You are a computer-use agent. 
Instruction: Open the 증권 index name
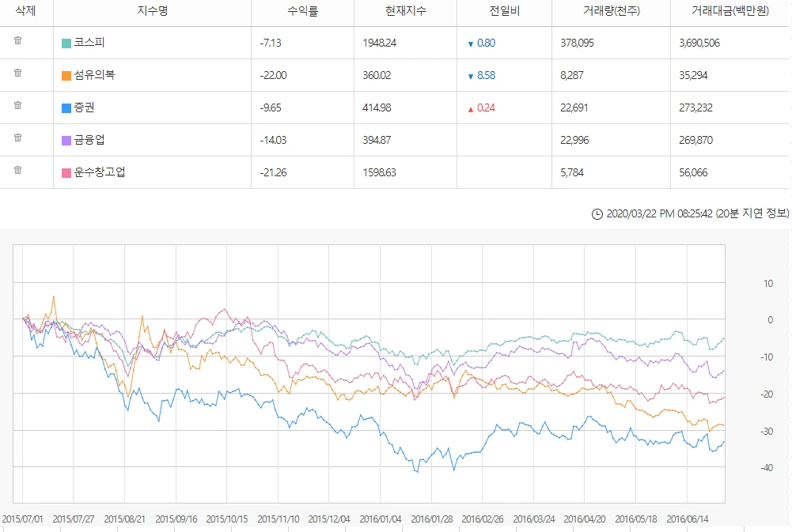pos(85,107)
